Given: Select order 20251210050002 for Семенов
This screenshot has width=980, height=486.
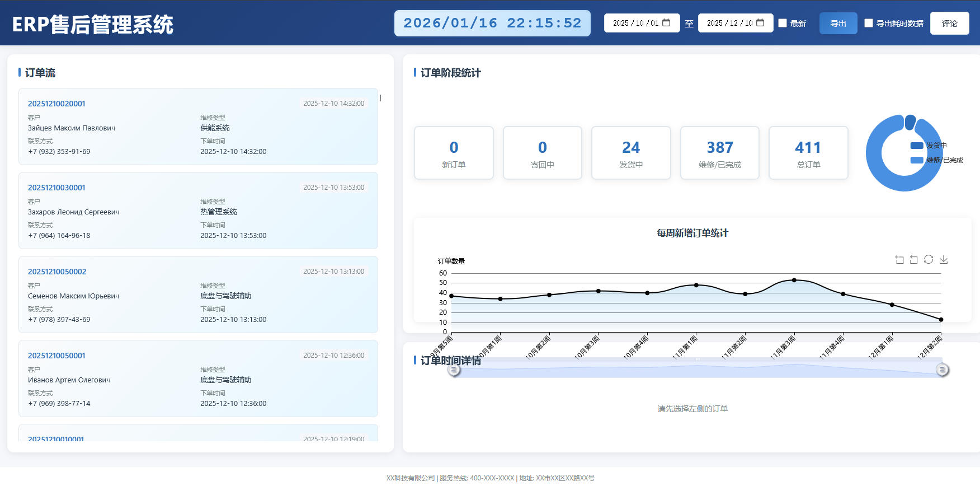Looking at the screenshot, I should pos(198,295).
